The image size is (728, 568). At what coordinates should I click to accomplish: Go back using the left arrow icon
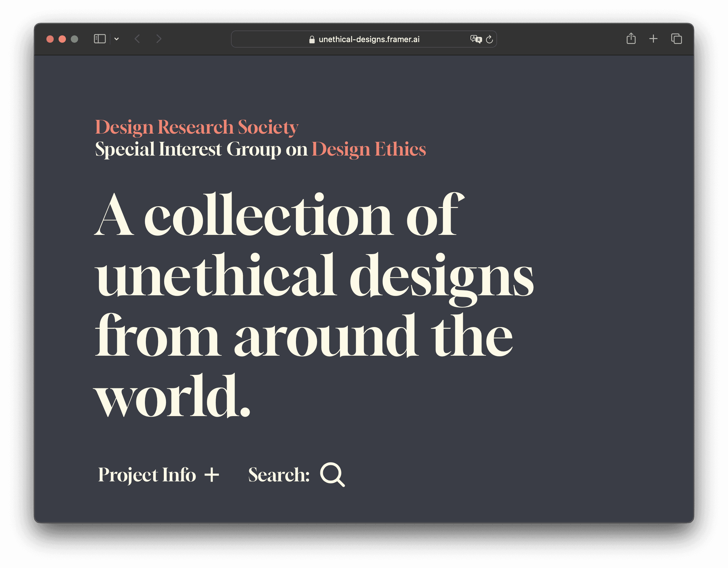tap(137, 39)
